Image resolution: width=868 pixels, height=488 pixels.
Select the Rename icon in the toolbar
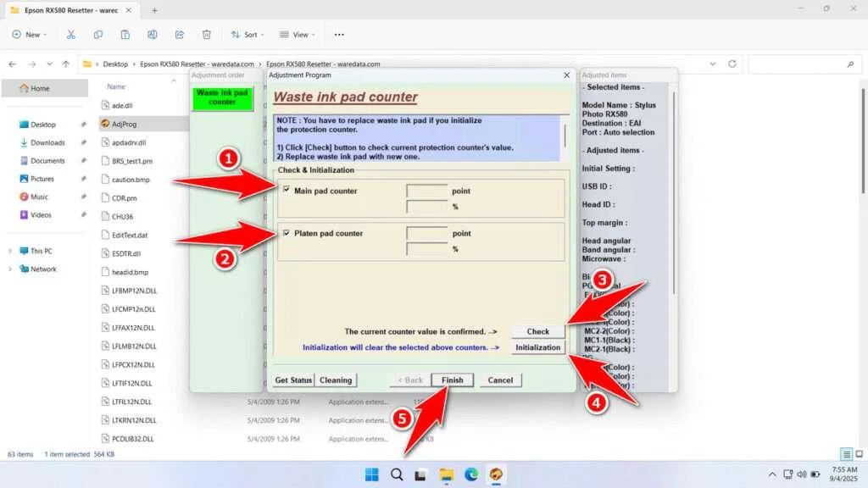click(x=153, y=35)
